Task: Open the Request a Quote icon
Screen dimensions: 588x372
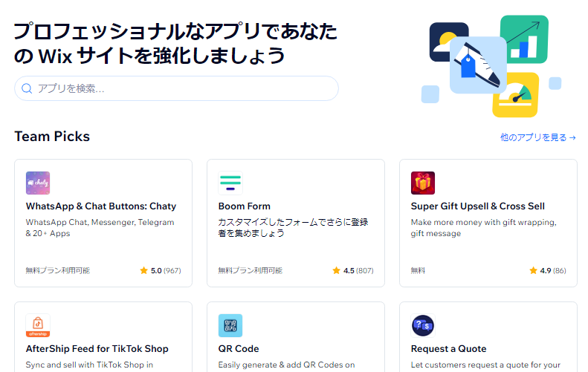Action: click(423, 325)
